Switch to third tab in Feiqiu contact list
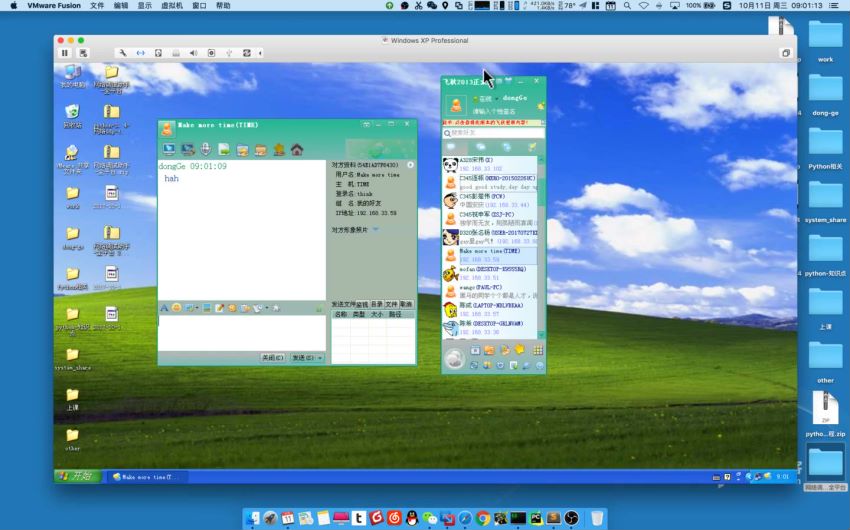The image size is (850, 530). point(506,147)
